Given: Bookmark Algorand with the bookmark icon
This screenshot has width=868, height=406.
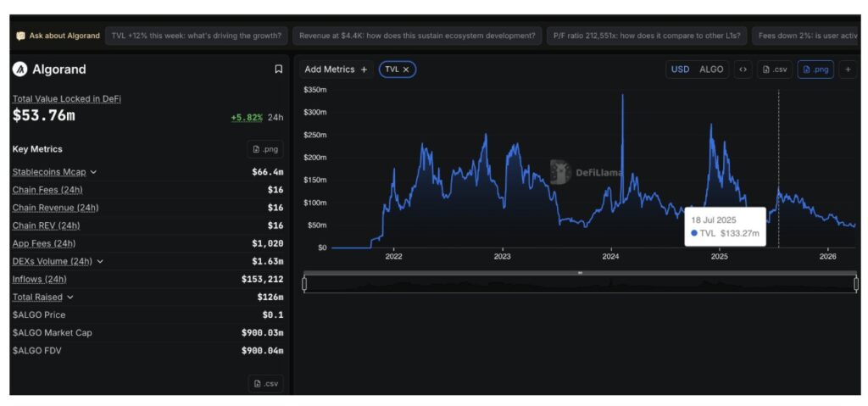Looking at the screenshot, I should coord(278,70).
